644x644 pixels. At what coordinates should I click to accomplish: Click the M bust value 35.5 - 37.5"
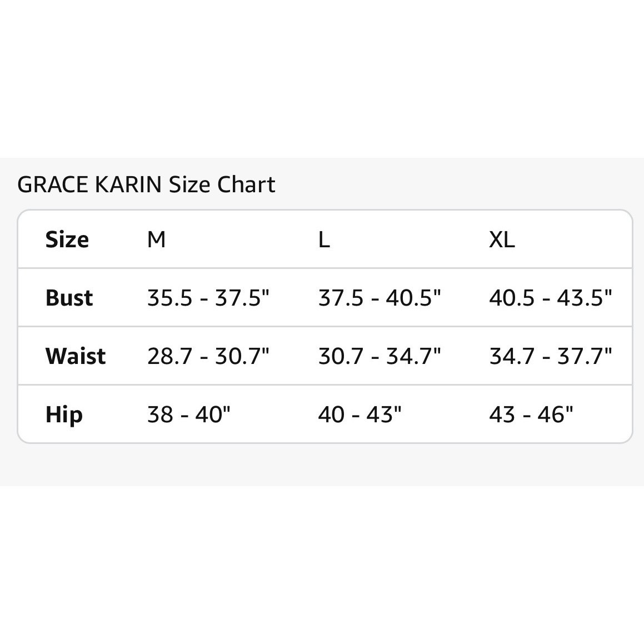pyautogui.click(x=208, y=298)
